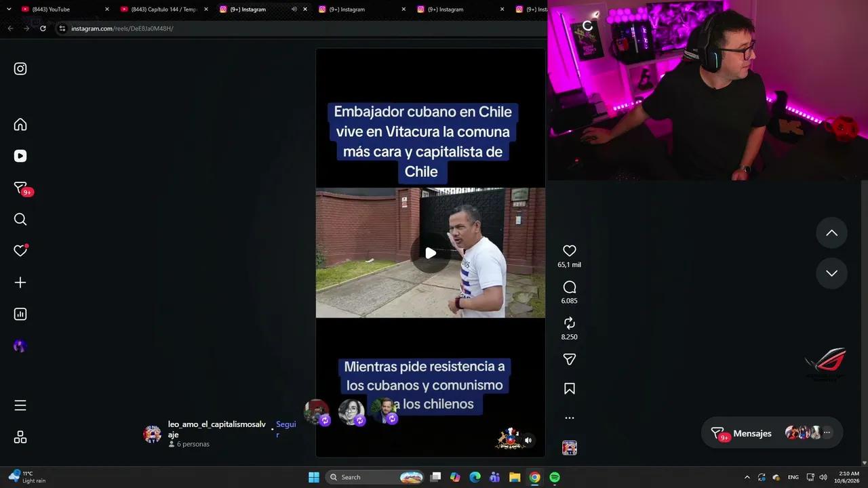Play the reel with center play button
The width and height of the screenshot is (868, 488).
[431, 253]
